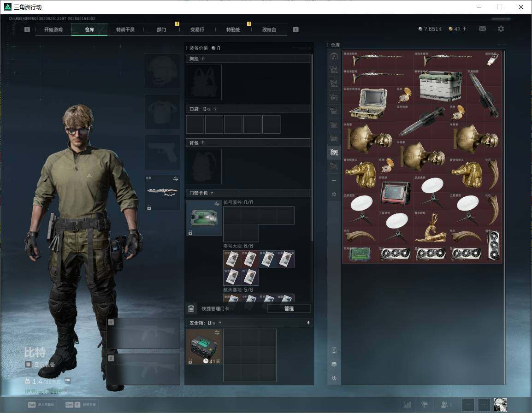Select the 特勤处 tab

pos(233,29)
